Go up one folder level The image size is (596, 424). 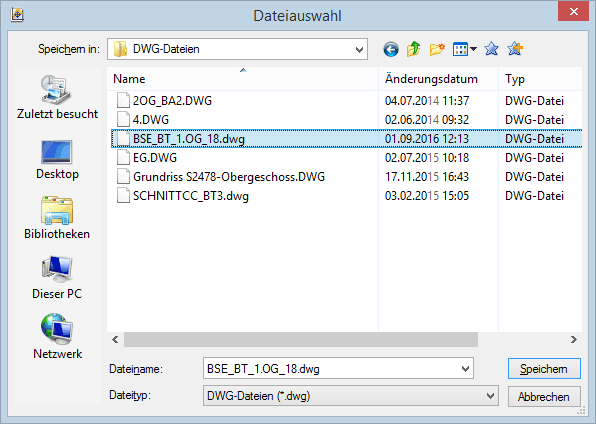point(414,49)
